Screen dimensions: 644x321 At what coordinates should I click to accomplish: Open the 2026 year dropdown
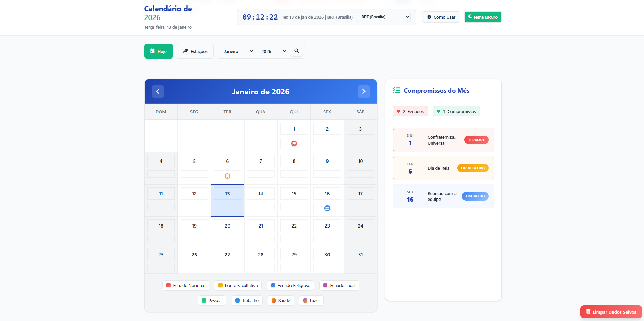click(x=273, y=51)
